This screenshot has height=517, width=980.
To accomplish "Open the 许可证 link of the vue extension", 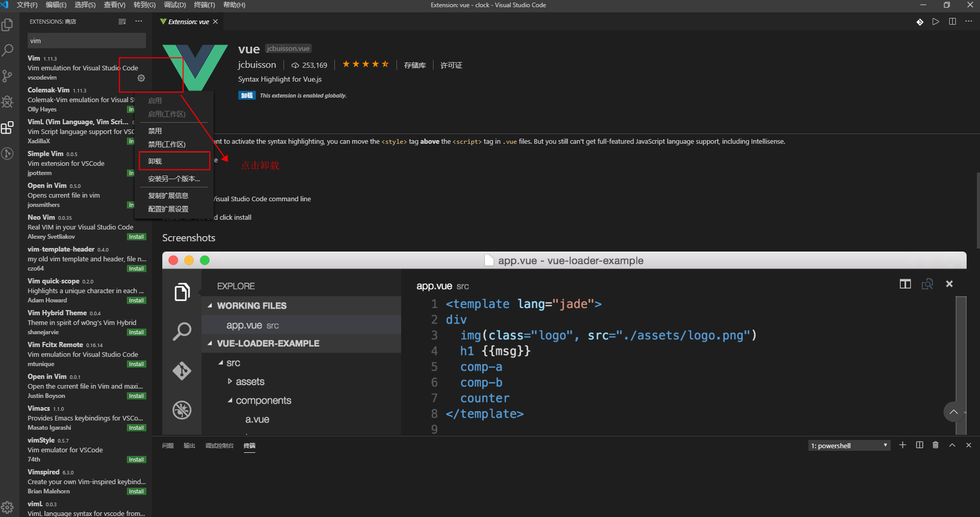I will (451, 65).
